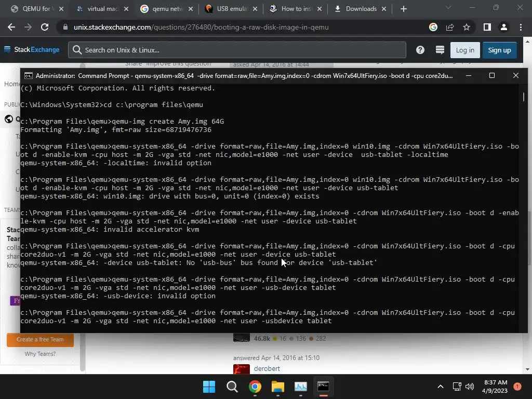Image resolution: width=532 pixels, height=399 pixels.
Task: Click the 'Formatting Amy.img' output line
Action: (x=116, y=129)
